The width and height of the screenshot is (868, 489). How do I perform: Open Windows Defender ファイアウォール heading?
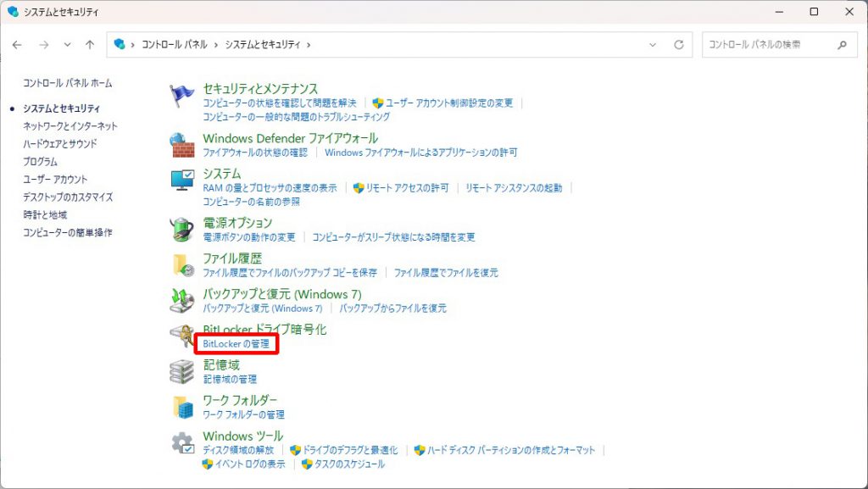pyautogui.click(x=291, y=138)
